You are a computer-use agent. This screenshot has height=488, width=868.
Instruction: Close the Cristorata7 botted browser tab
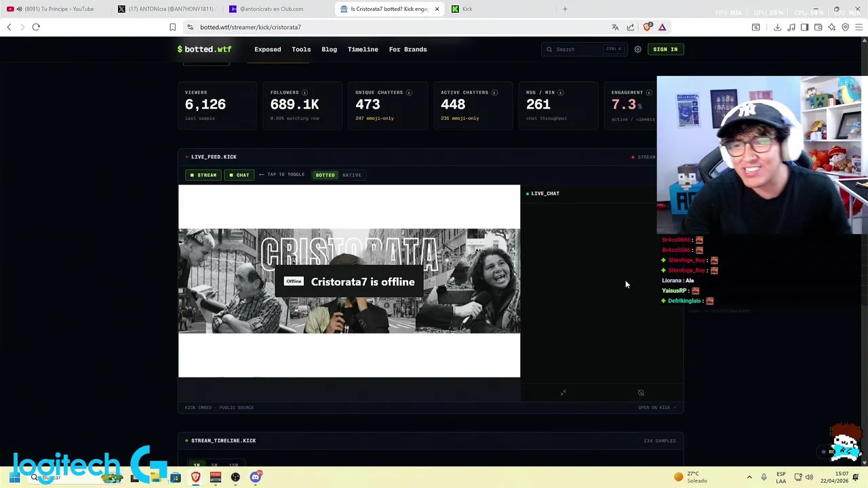[437, 9]
